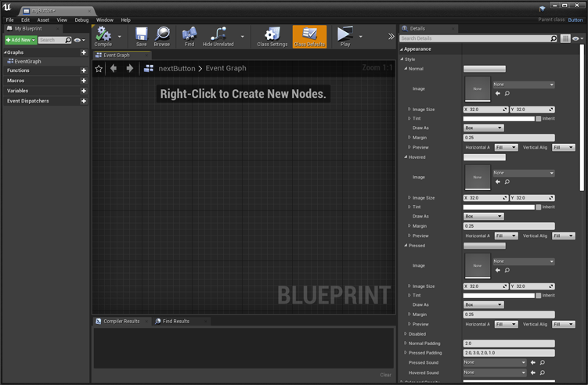Open Class Settings
The width and height of the screenshot is (588, 385).
(x=272, y=37)
